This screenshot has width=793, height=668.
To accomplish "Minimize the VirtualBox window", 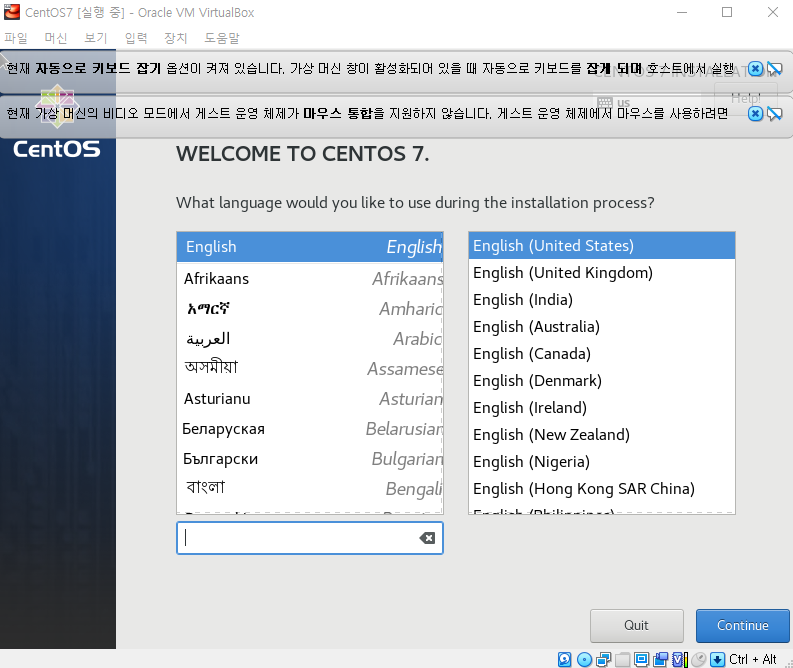I will (x=682, y=12).
